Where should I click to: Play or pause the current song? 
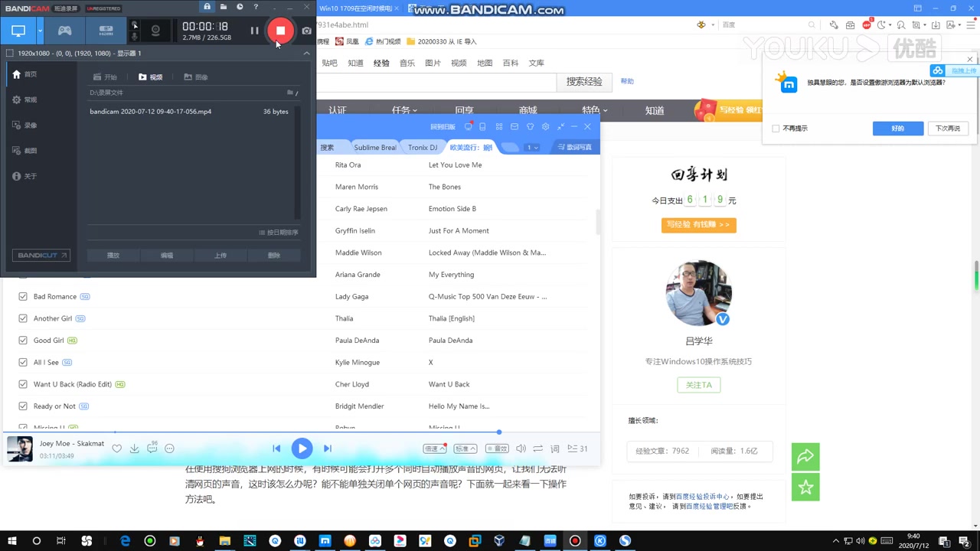tap(302, 448)
